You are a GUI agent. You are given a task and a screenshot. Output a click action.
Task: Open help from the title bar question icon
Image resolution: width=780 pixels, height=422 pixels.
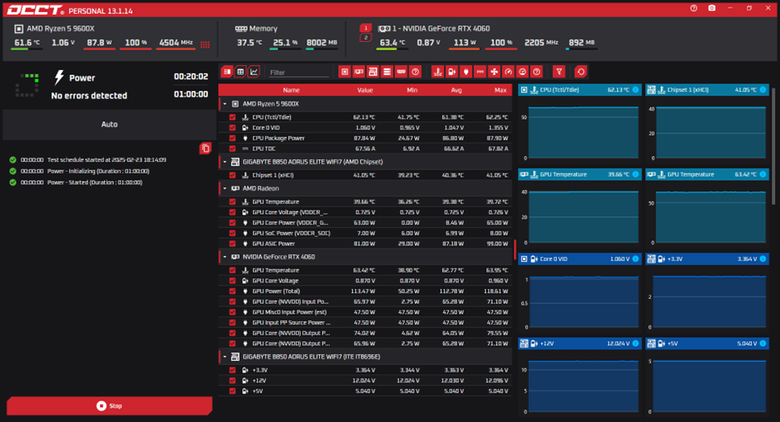click(x=693, y=8)
